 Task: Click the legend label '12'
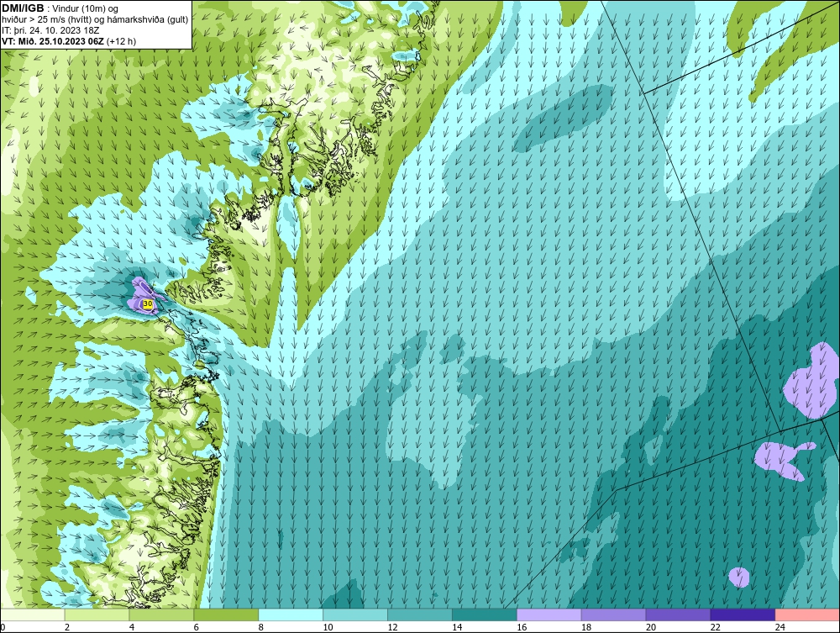point(392,627)
